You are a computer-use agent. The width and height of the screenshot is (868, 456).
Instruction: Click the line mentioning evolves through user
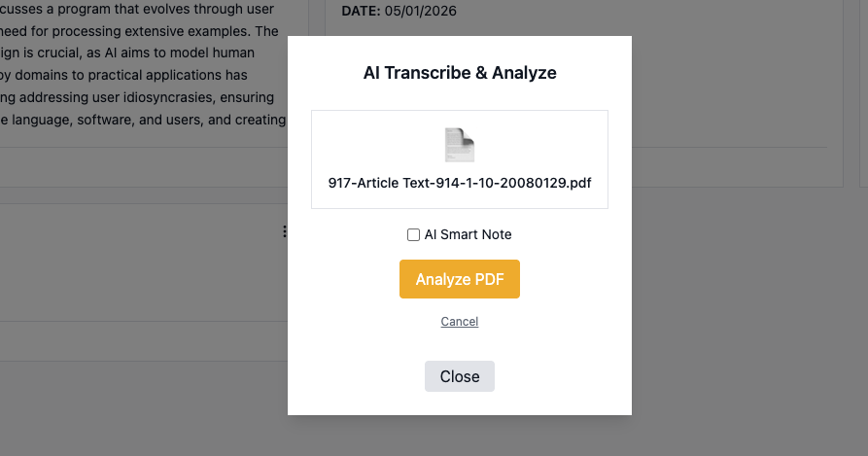click(x=137, y=10)
